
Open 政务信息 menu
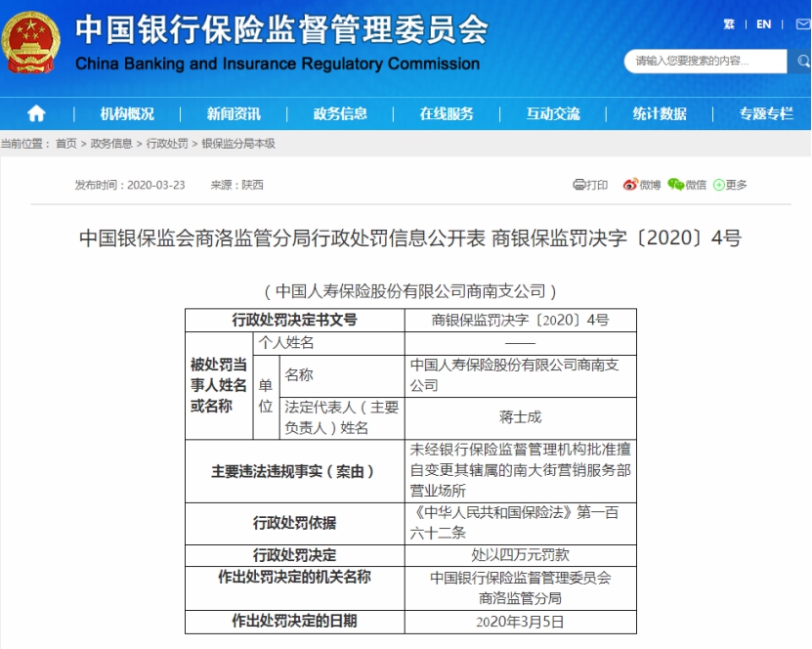(x=340, y=113)
